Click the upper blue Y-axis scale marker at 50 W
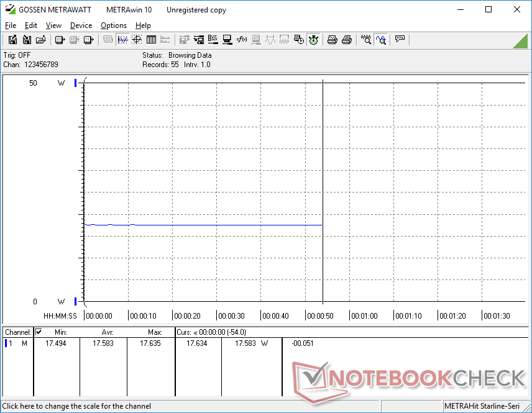 point(76,83)
